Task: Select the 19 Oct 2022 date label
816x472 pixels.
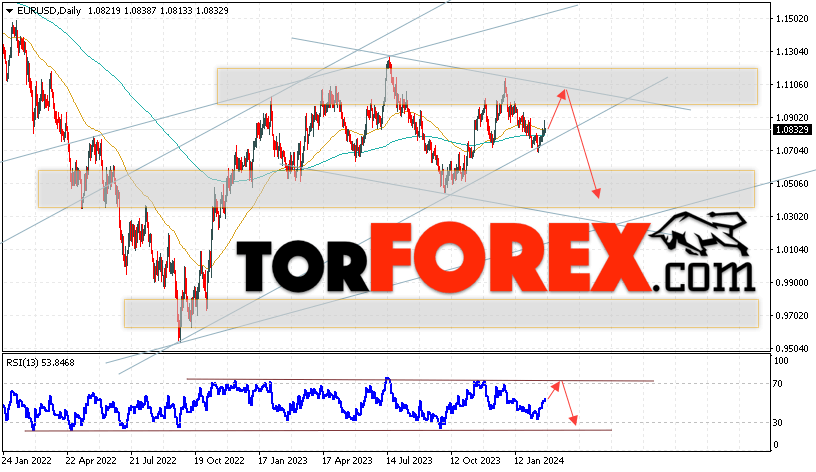Action: point(219,461)
